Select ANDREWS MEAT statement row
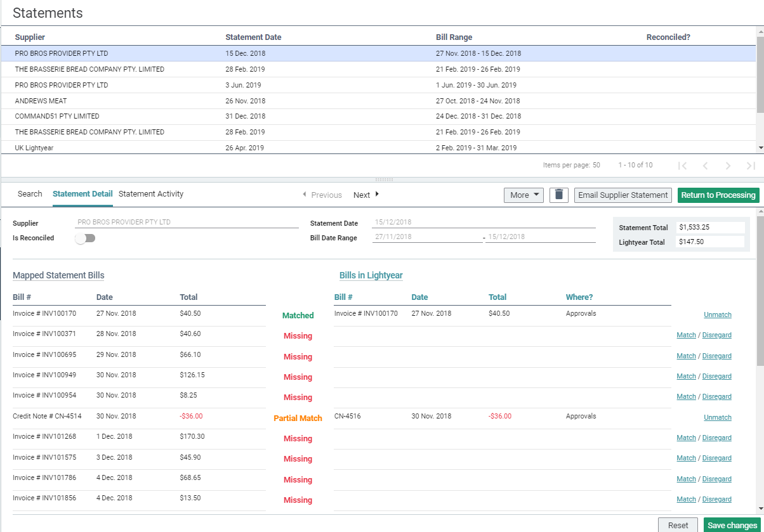This screenshot has width=764, height=532. (x=41, y=101)
